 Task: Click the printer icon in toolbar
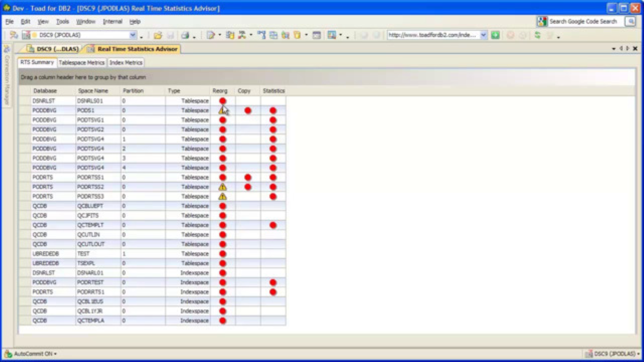point(185,35)
